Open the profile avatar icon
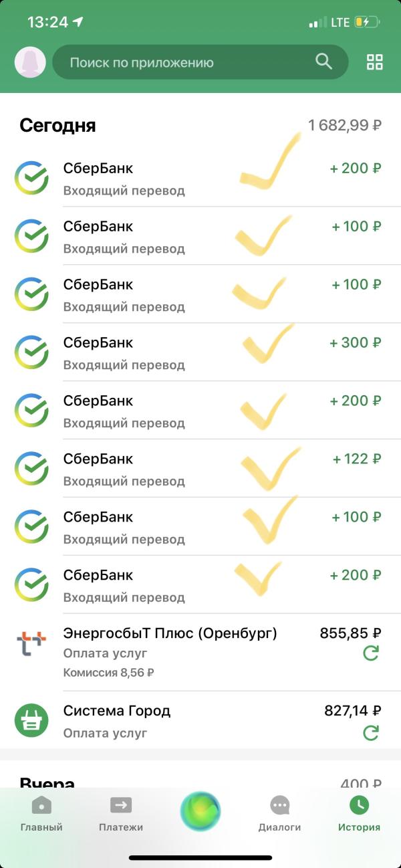This screenshot has width=401, height=868. (30, 63)
